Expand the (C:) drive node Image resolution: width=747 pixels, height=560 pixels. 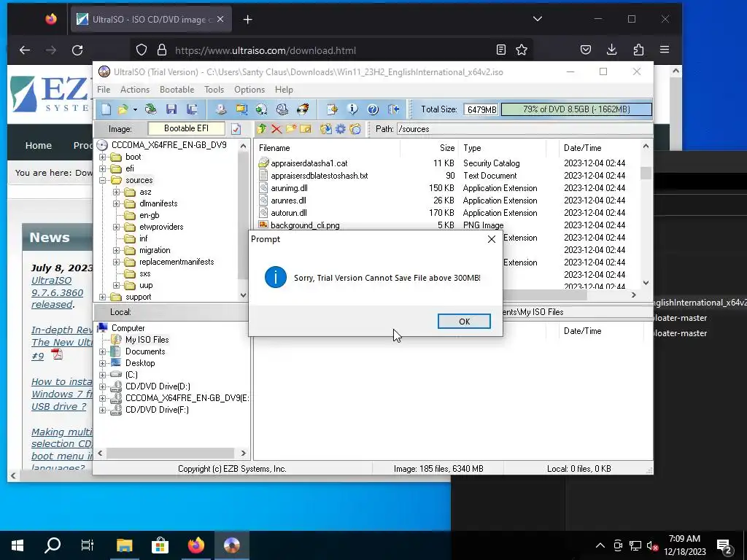[102, 375]
